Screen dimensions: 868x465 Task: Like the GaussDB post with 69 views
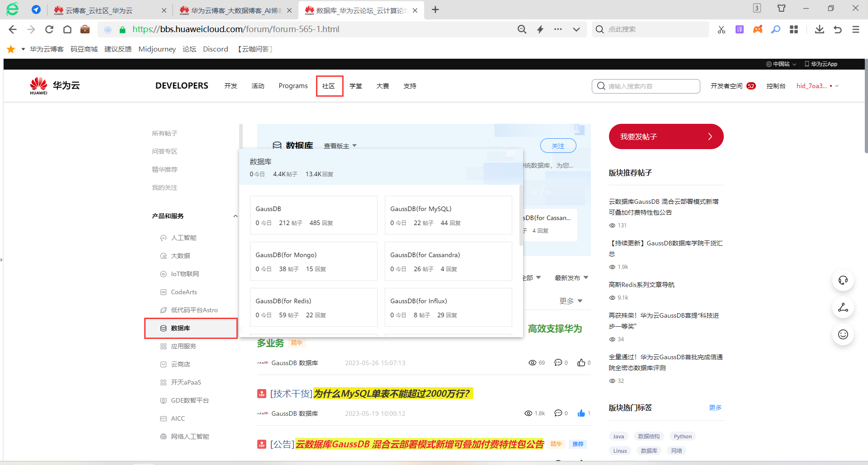pos(581,362)
